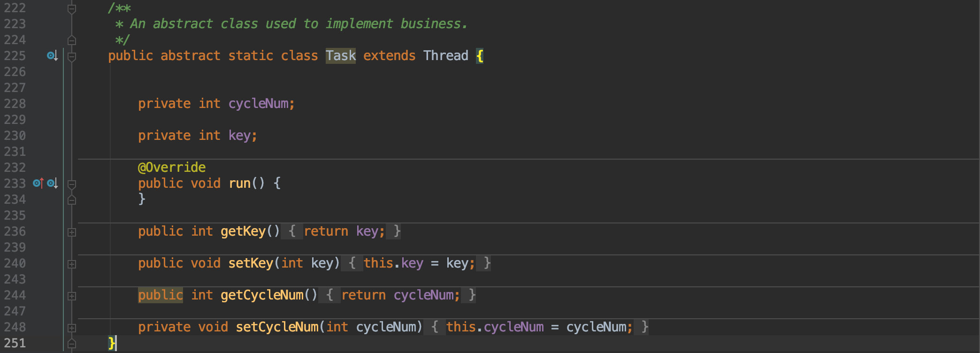Expand the folded getCycleNum method at line 244
The image size is (980, 353).
(x=72, y=296)
